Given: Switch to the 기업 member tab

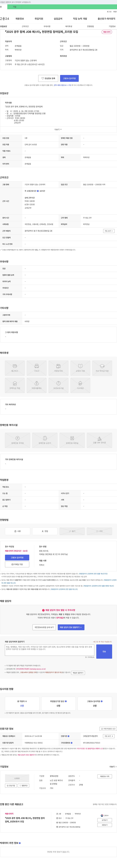Looking at the screenshot, I should [x=15, y=7].
